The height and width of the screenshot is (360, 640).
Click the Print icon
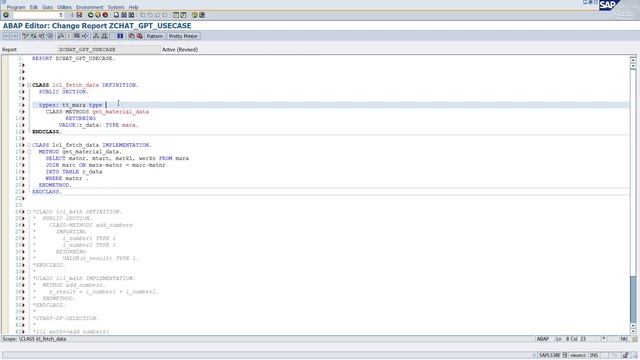pyautogui.click(x=116, y=15)
